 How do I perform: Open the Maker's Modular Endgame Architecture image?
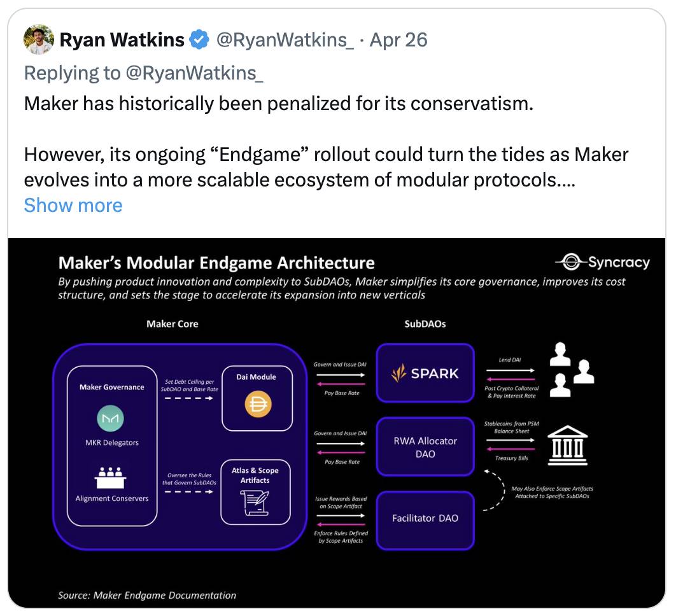[x=337, y=423]
